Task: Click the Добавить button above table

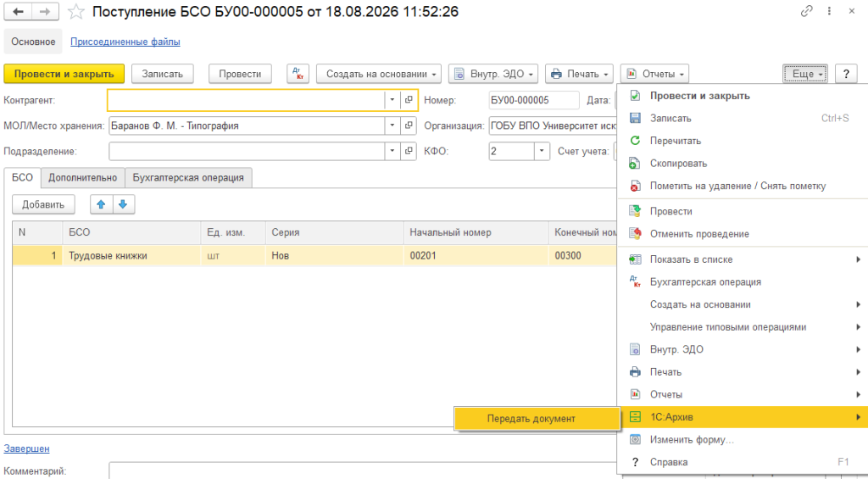Action: (43, 204)
